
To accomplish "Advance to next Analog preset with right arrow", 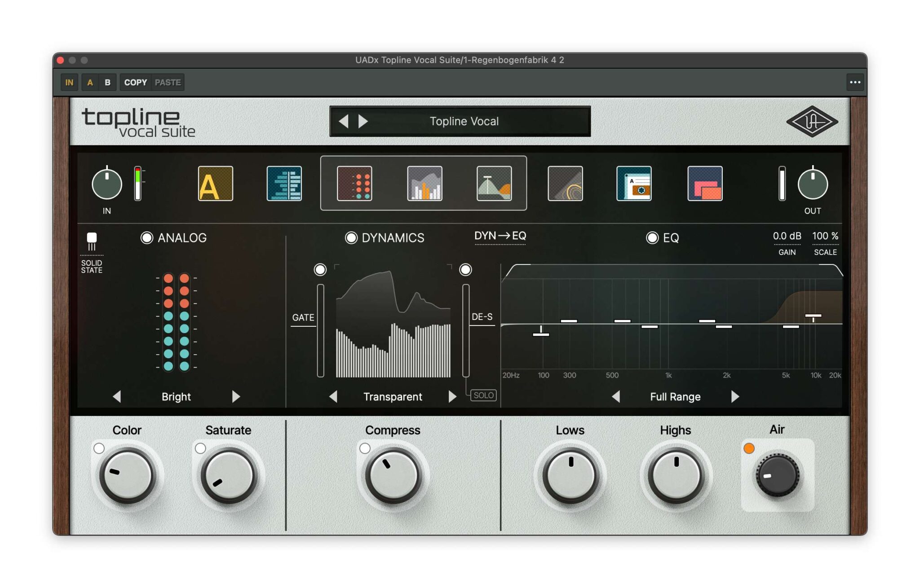I will [x=235, y=397].
